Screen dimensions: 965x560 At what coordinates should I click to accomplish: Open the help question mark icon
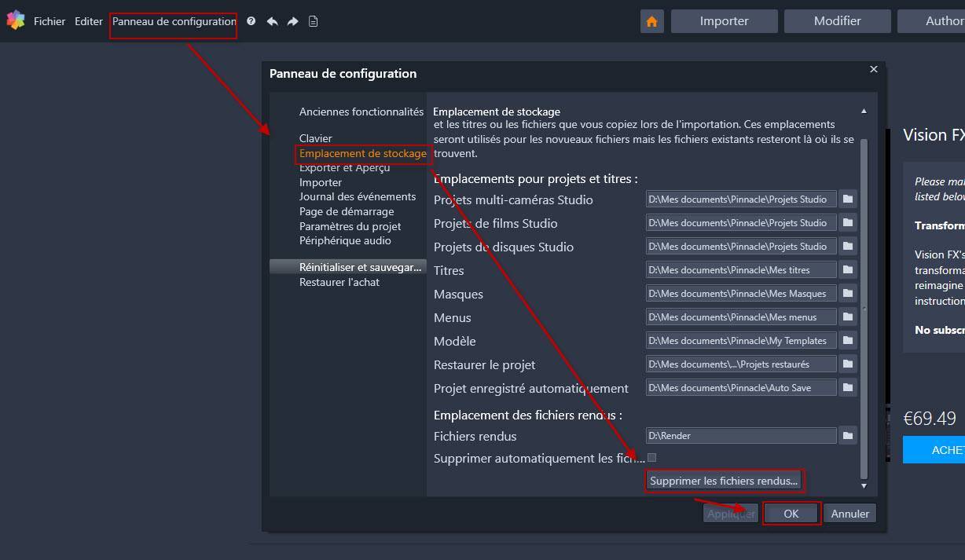tap(251, 21)
